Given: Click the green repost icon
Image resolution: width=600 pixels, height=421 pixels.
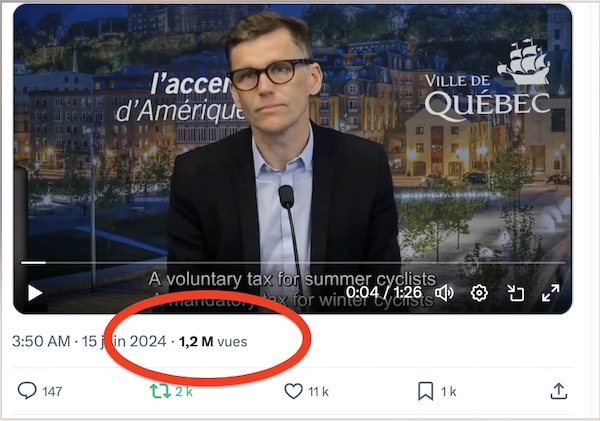Looking at the screenshot, I should [160, 391].
